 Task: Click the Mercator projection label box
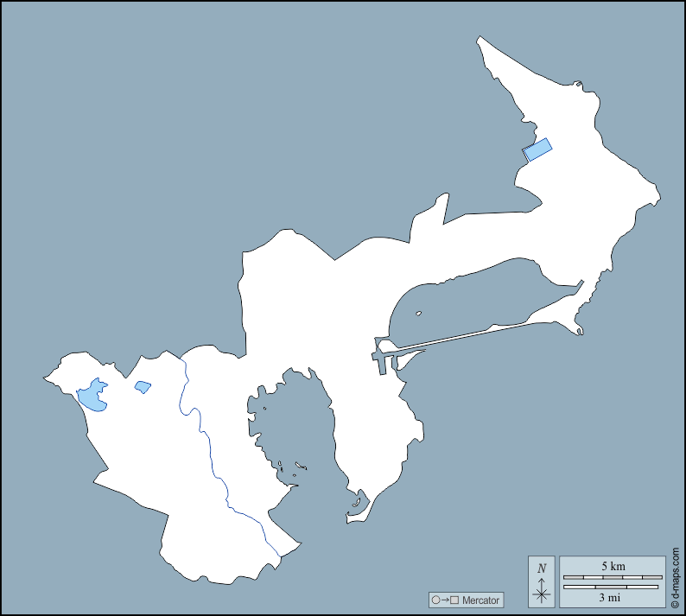466,600
